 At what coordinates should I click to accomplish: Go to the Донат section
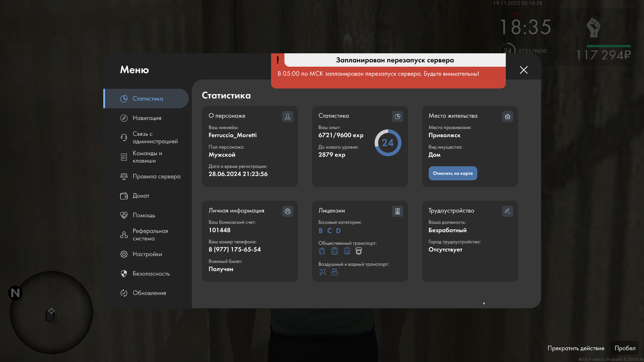click(x=141, y=196)
